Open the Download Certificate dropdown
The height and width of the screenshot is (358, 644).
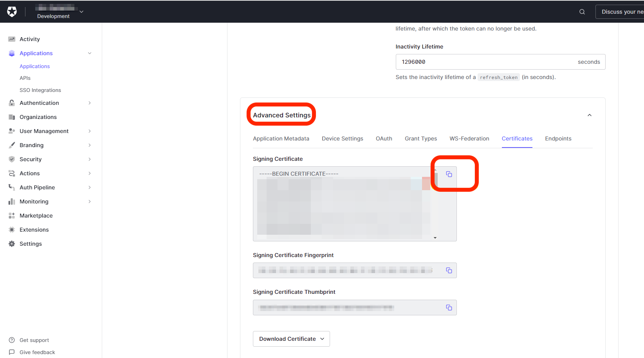[291, 339]
